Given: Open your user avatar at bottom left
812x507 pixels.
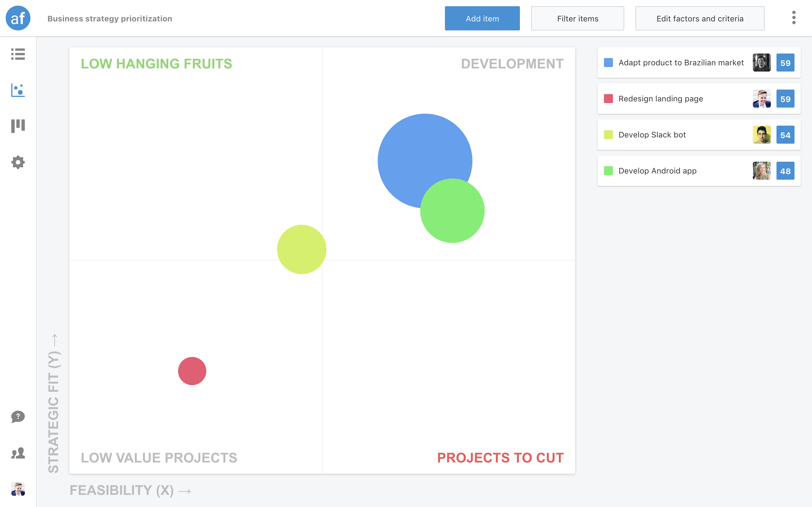Looking at the screenshot, I should coord(18,489).
